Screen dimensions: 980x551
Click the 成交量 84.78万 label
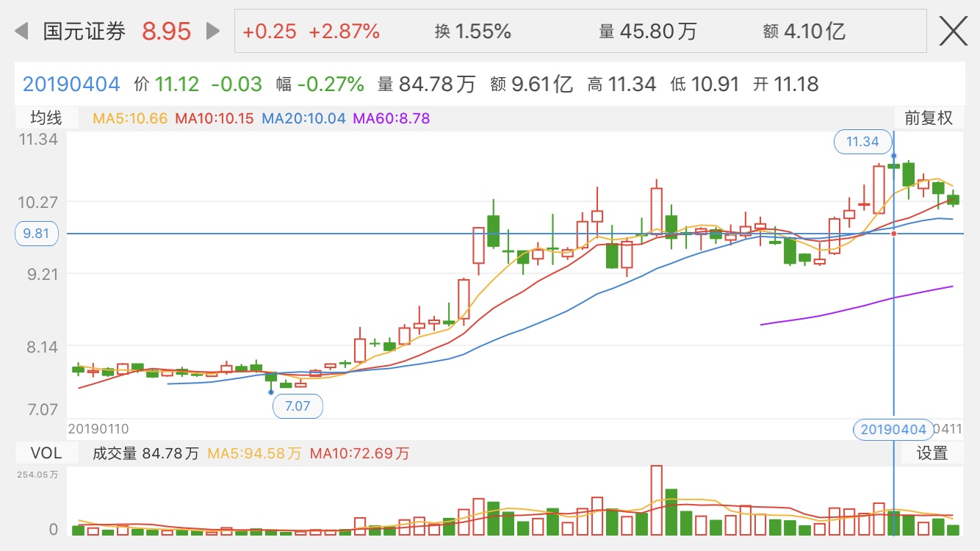point(145,453)
